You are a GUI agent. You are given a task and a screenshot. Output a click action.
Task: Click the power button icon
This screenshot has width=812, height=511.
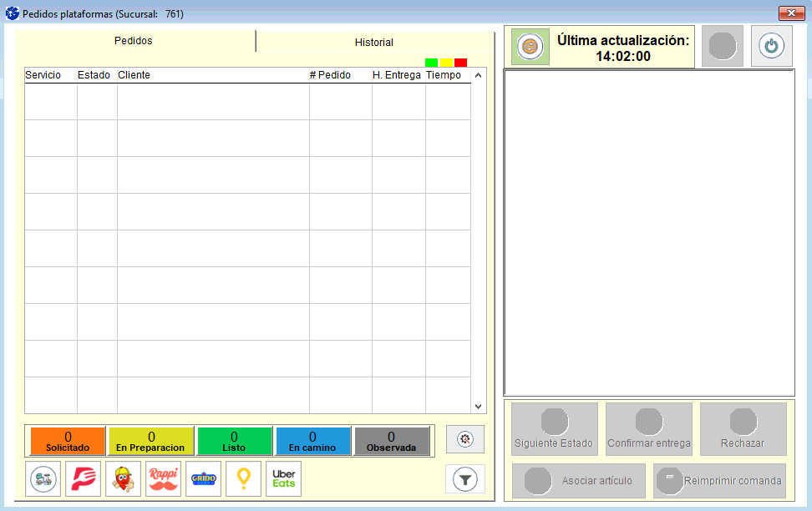click(771, 46)
